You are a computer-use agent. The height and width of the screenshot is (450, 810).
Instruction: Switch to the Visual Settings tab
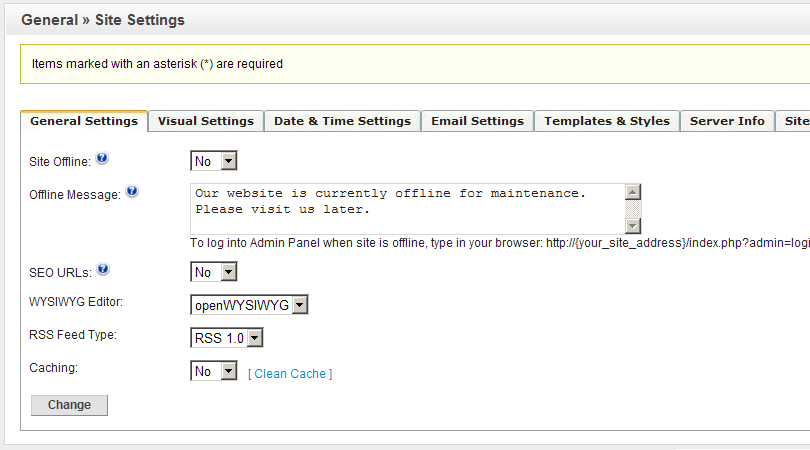[x=206, y=121]
